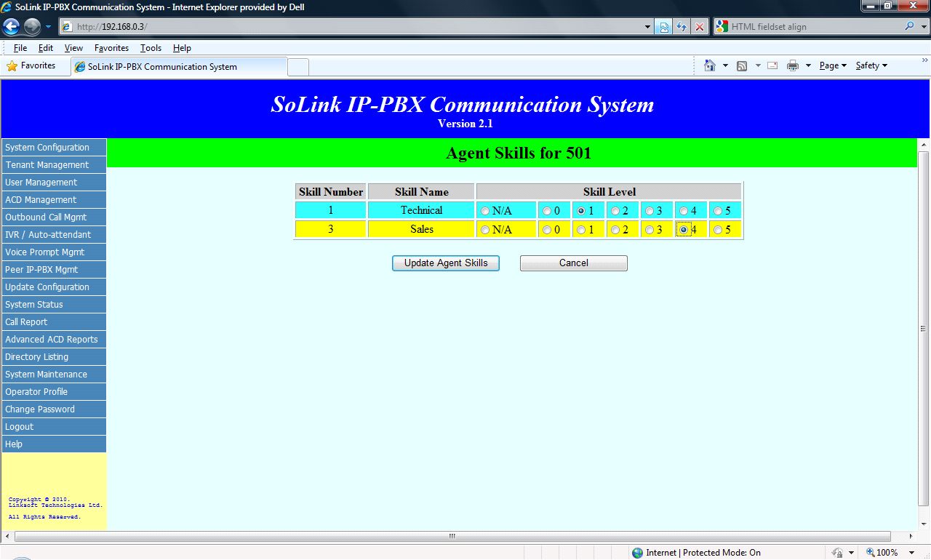Open the Edit menu
The height and width of the screenshot is (560, 931).
[46, 48]
